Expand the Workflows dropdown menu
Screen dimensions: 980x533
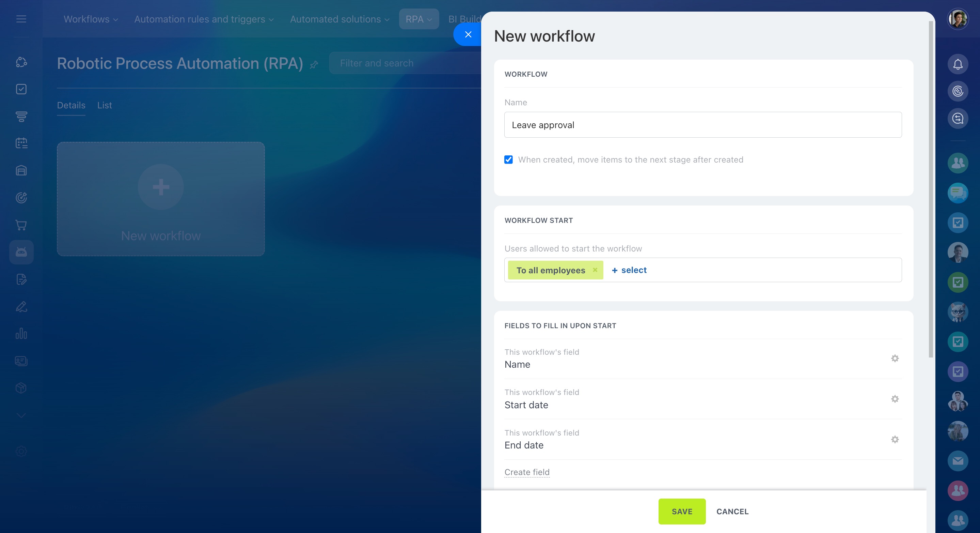91,19
